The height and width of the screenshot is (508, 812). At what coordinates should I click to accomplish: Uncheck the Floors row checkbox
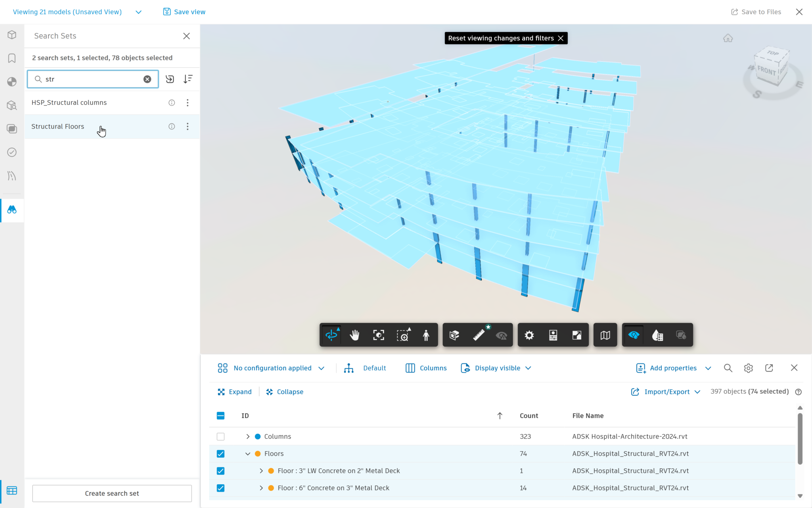(221, 454)
